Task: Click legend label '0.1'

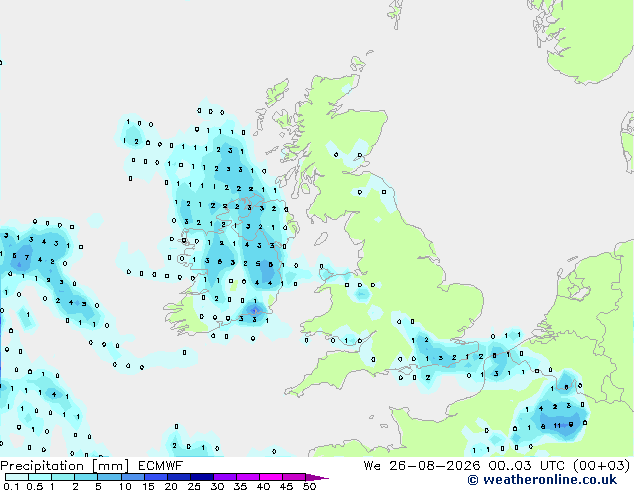Action: tap(11, 486)
